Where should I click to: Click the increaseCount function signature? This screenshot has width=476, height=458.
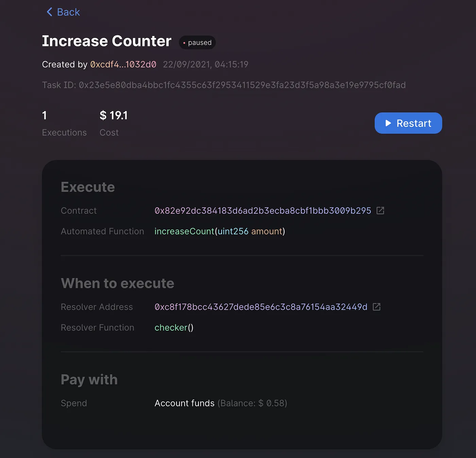220,231
